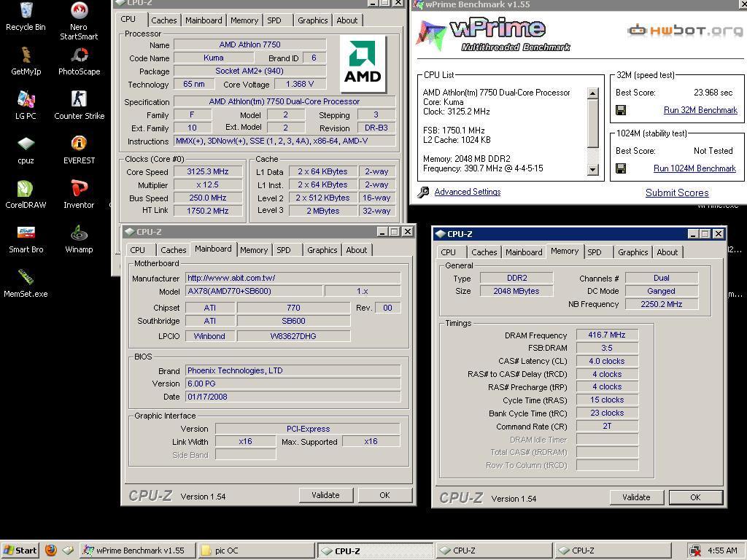
Task: Switch to Caches tab in top CPU-Z window
Action: tap(164, 20)
